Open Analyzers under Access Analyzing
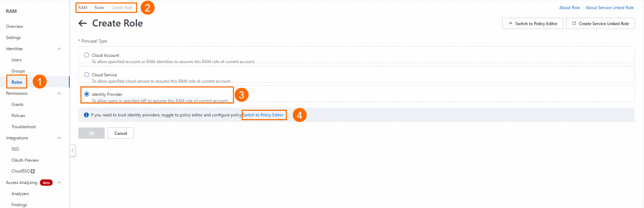 [x=20, y=194]
